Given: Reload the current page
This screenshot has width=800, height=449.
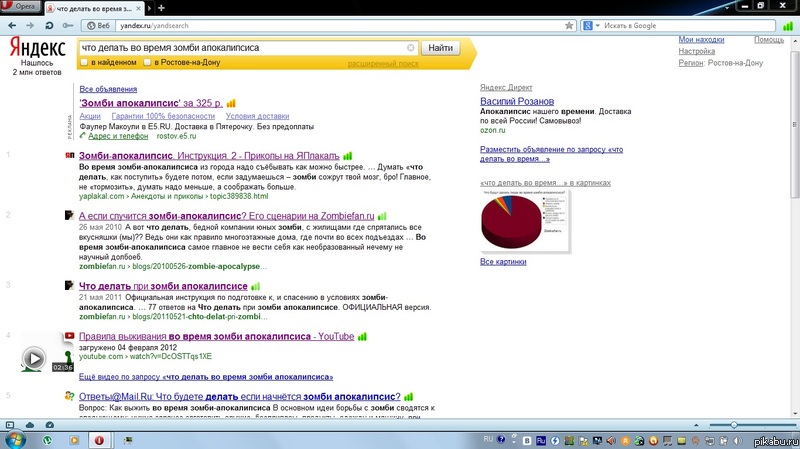Looking at the screenshot, I should 49,25.
